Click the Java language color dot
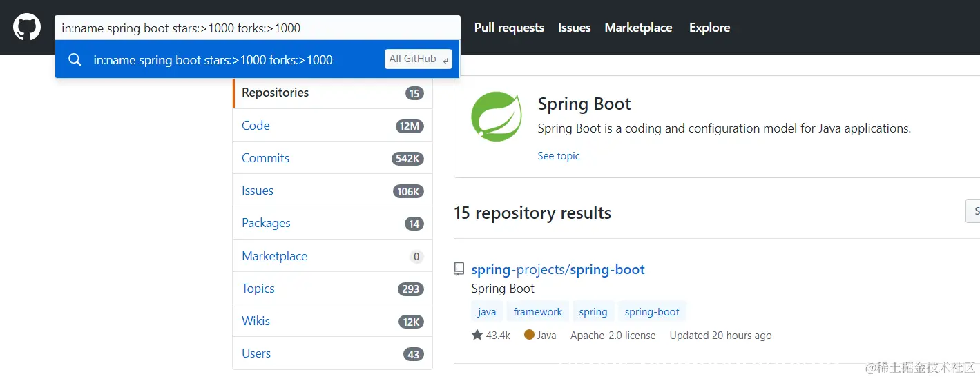This screenshot has height=379, width=980. click(529, 335)
